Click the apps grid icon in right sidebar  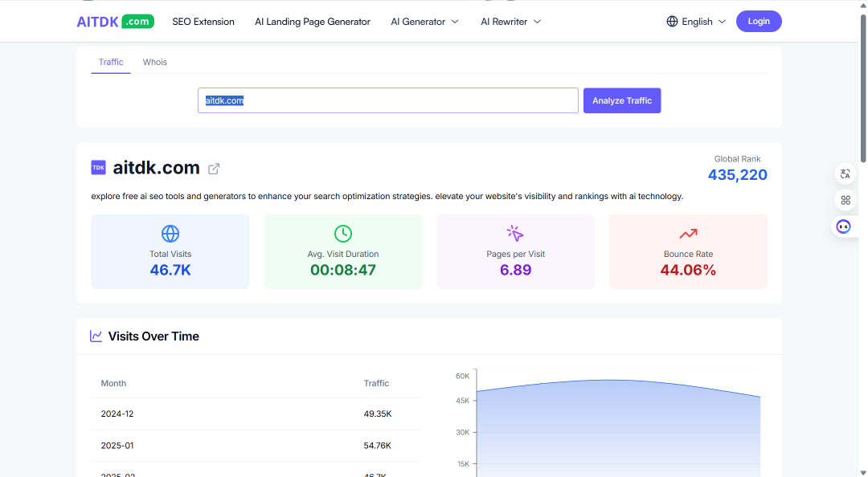[845, 200]
